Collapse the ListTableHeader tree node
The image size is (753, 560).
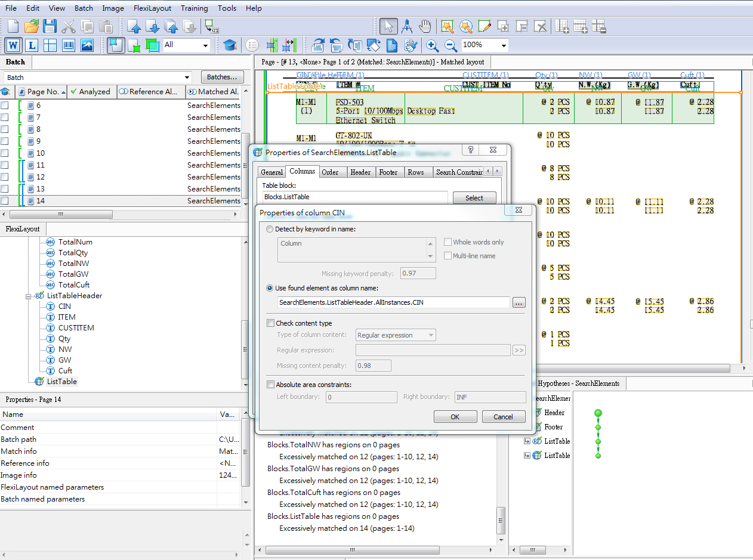[28, 295]
